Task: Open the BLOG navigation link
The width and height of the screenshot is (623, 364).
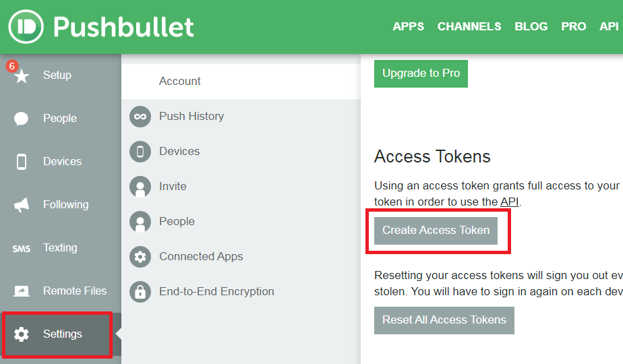Action: pos(531,27)
